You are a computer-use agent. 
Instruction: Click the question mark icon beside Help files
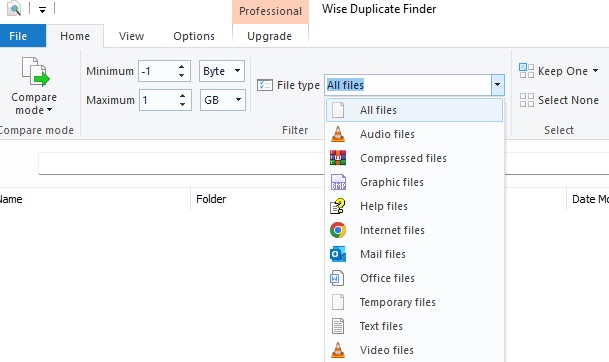coord(338,206)
